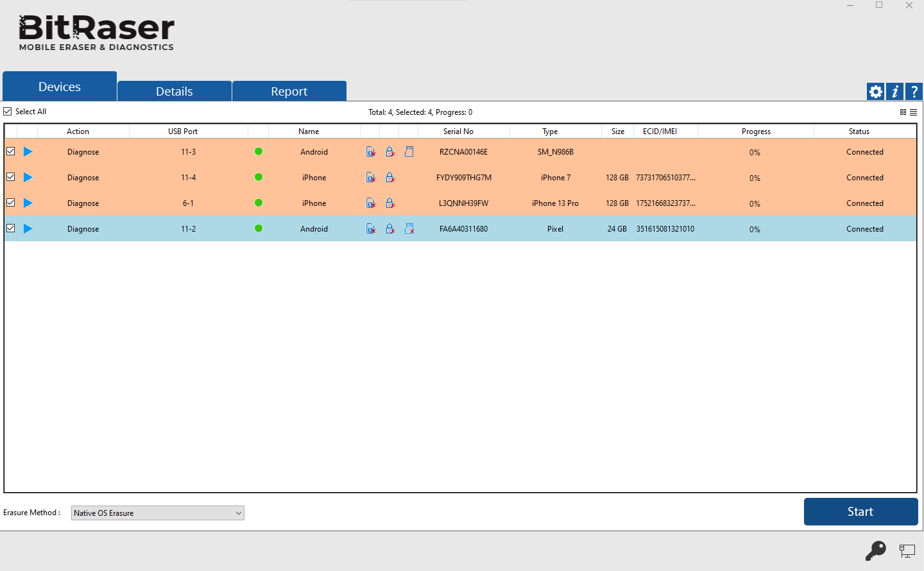Open Diagnose action for port 11-4
The width and height of the screenshot is (924, 571).
click(x=83, y=178)
